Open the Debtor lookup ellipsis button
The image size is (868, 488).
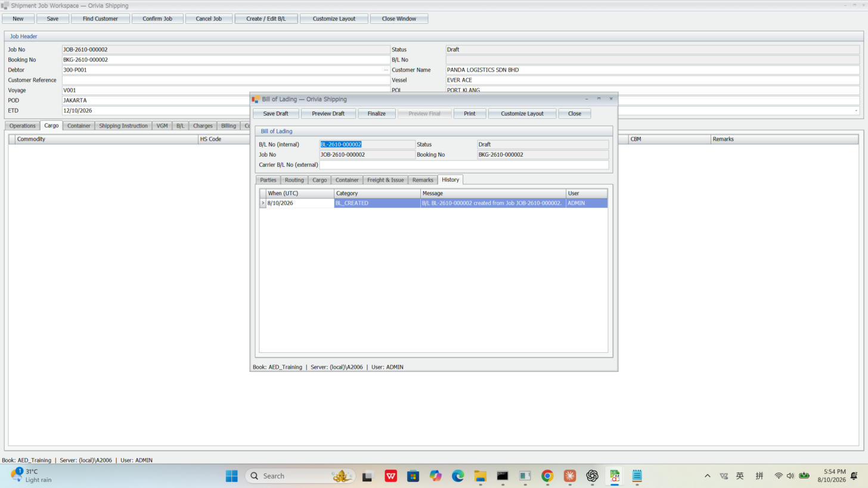click(386, 70)
